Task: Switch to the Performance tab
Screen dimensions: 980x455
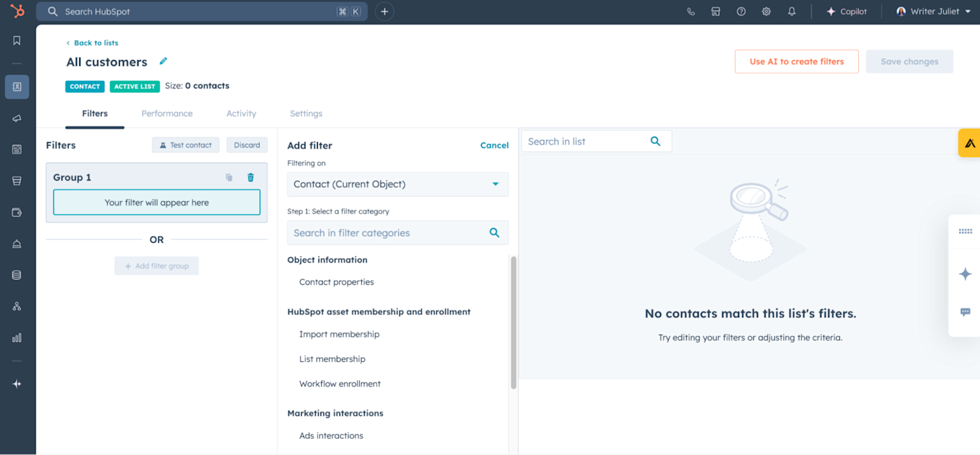Action: (x=167, y=113)
